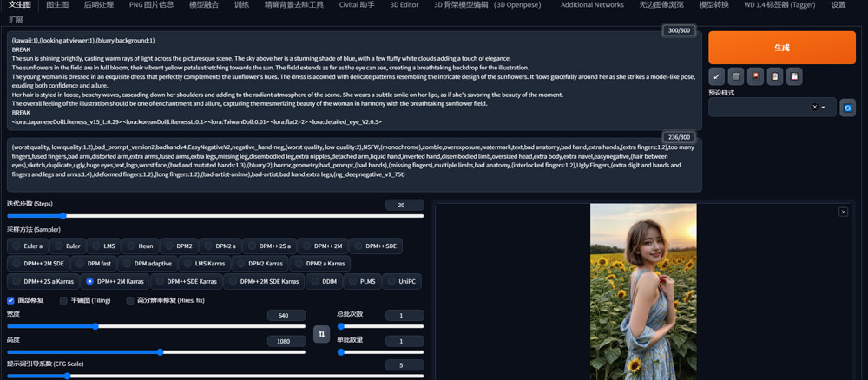Open the Additional Networks tab
The image size is (868, 380).
592,5
